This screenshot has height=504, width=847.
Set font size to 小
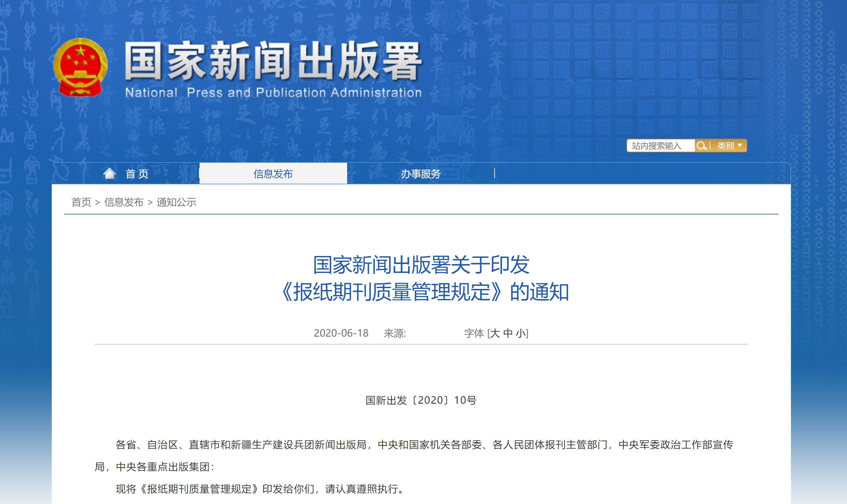coord(521,333)
